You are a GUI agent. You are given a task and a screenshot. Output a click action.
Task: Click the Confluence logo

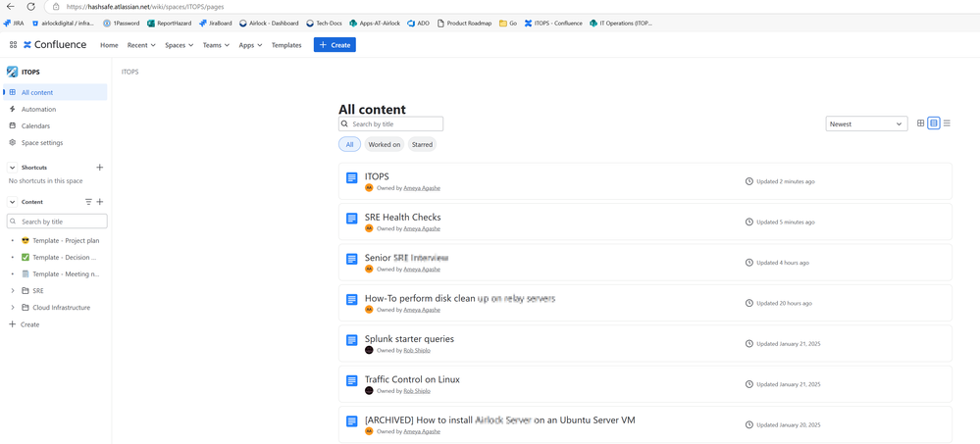tap(55, 45)
